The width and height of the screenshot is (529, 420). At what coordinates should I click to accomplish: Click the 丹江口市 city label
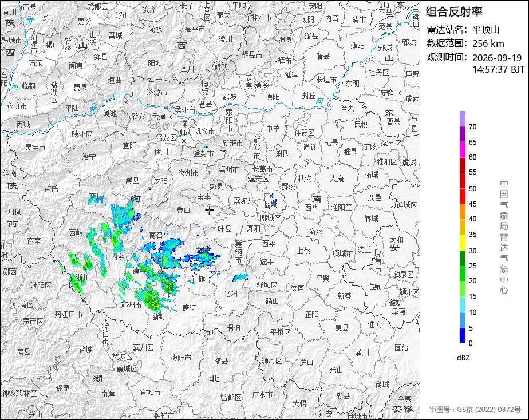pos(69,314)
